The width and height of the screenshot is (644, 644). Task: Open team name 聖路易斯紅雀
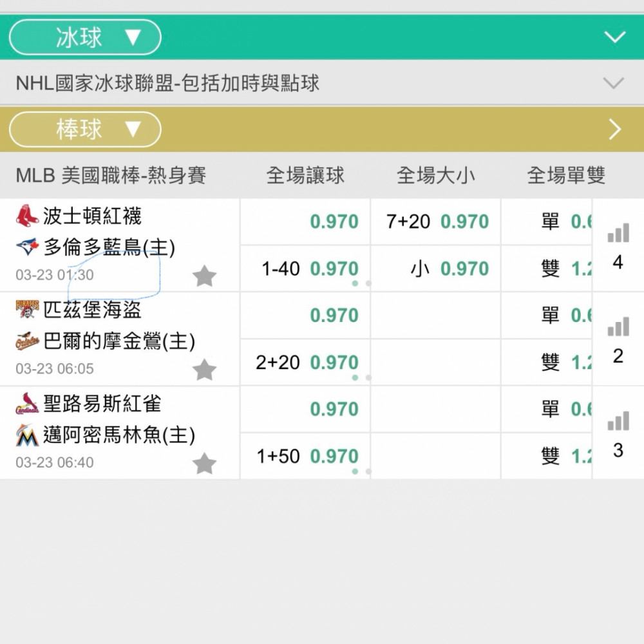point(102,403)
